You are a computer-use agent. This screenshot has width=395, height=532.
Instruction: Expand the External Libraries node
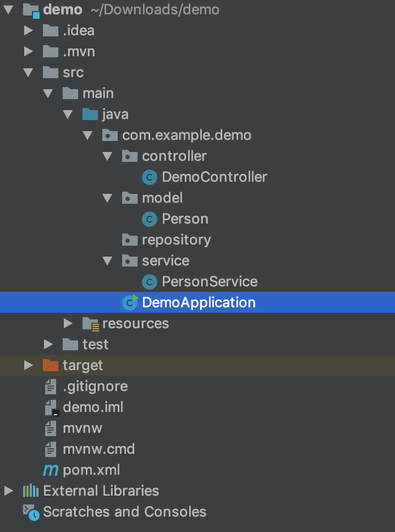point(8,491)
